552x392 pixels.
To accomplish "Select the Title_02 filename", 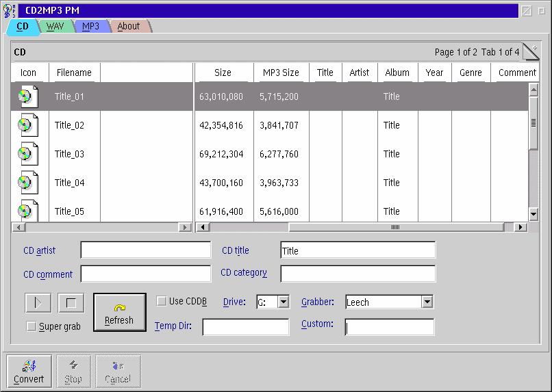I will click(x=69, y=125).
